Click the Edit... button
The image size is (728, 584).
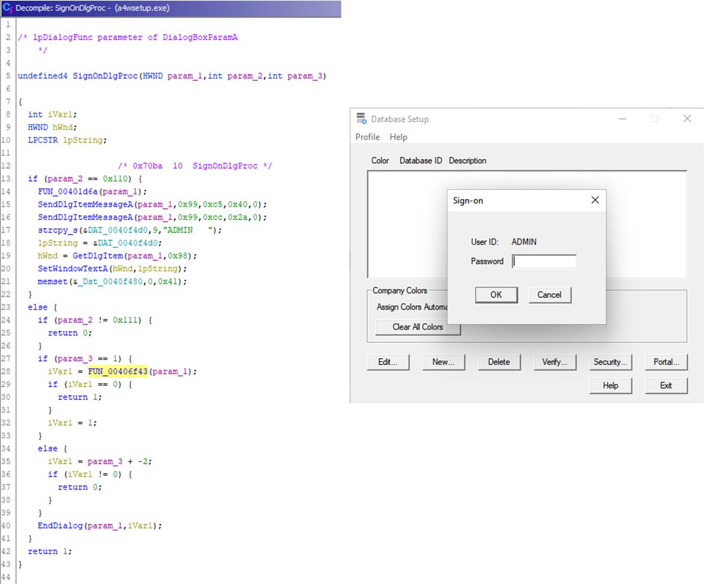point(388,362)
